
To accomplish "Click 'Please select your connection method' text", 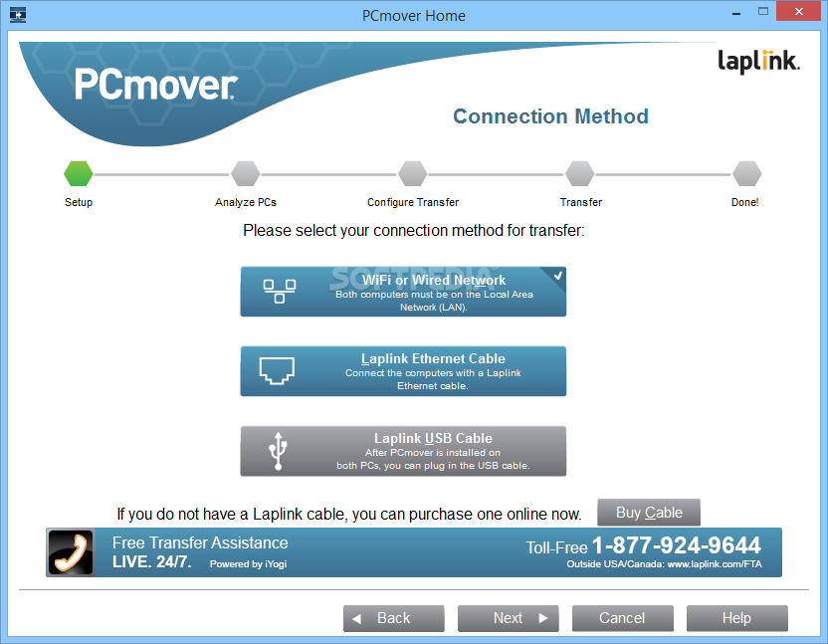I will (x=414, y=231).
